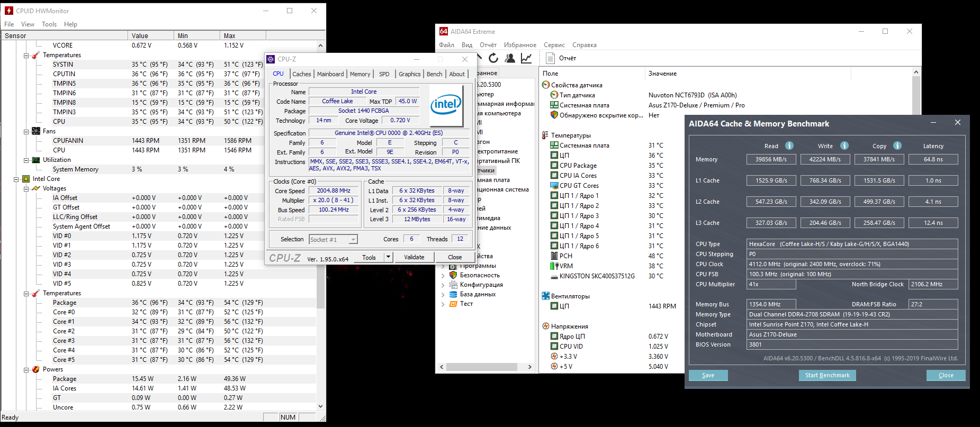Click the База данных icon in AIDA64 tree
The height and width of the screenshot is (427, 980).
[453, 294]
